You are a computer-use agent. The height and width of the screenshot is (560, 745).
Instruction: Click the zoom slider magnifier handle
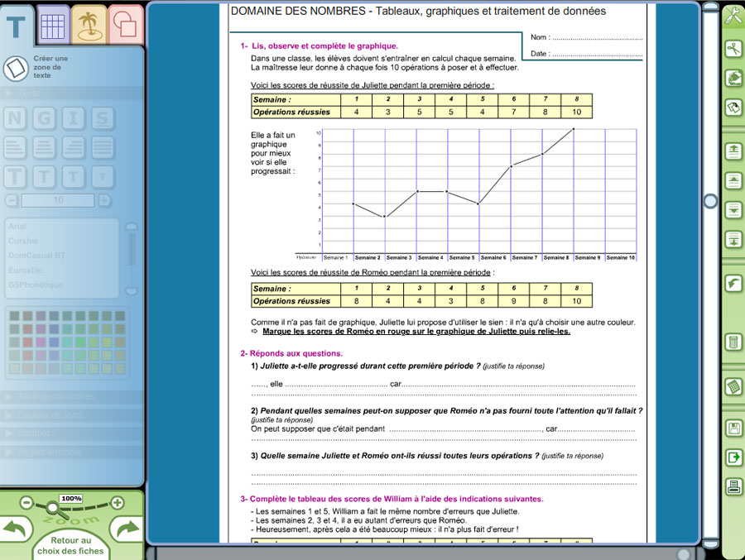(54, 505)
